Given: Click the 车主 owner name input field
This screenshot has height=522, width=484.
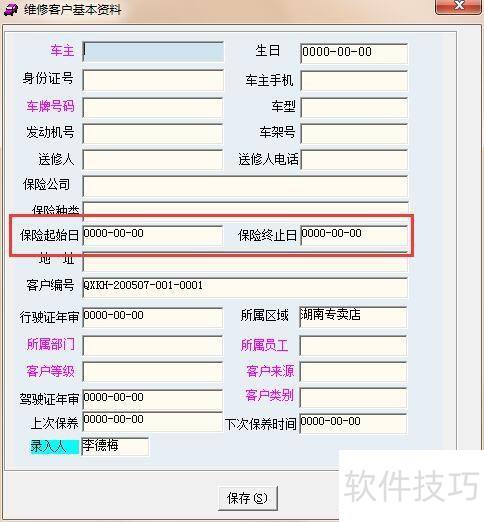Looking at the screenshot, I should (x=153, y=52).
